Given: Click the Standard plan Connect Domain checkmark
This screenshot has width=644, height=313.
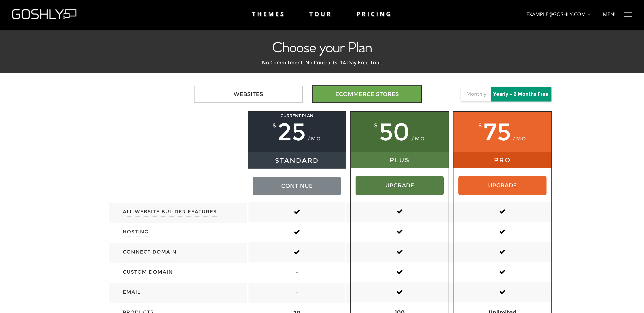Looking at the screenshot, I should (x=297, y=252).
